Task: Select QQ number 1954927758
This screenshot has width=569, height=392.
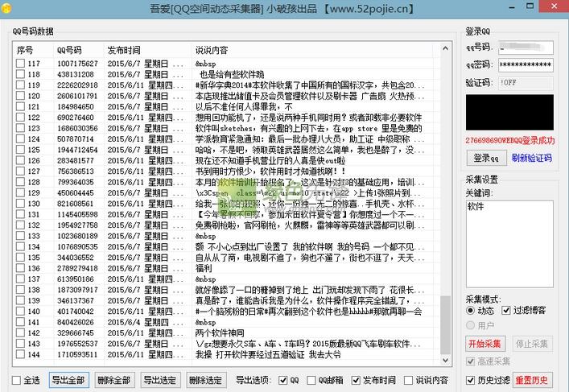Action: 77,225
